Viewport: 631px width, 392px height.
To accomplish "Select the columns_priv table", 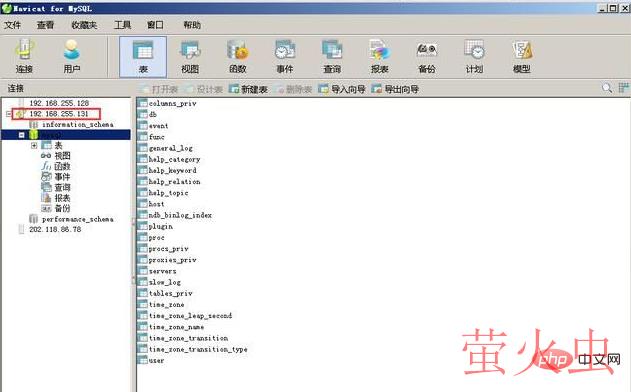I will 172,103.
